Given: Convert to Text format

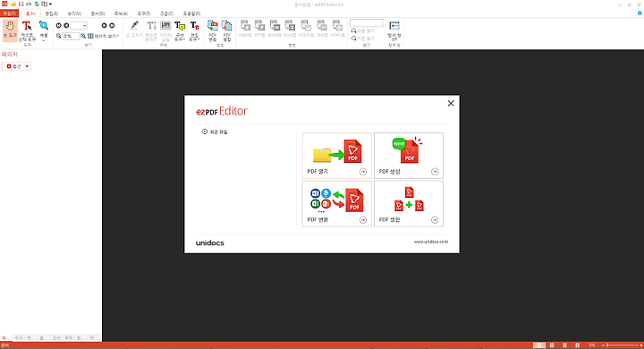Looking at the screenshot, I should (x=322, y=30).
